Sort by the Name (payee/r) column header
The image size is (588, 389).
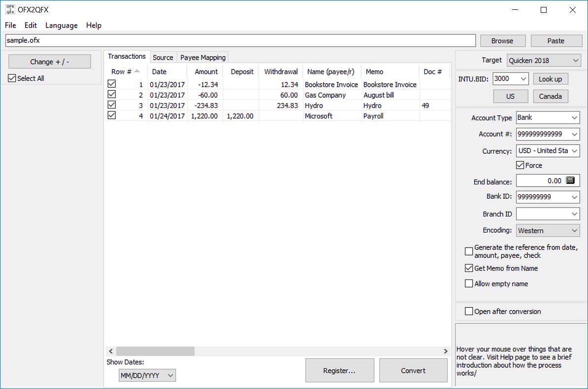coord(332,71)
